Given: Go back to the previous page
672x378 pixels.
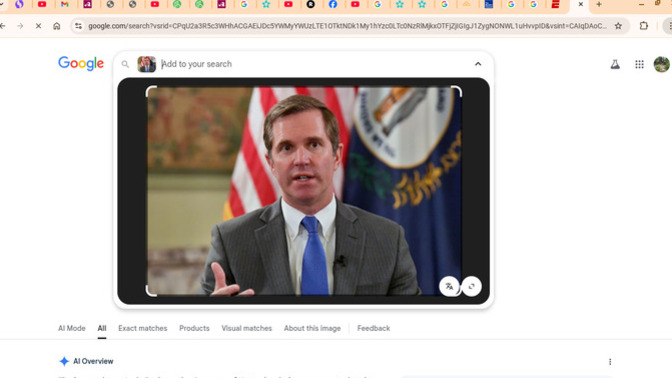Looking at the screenshot, I should click(x=3, y=26).
